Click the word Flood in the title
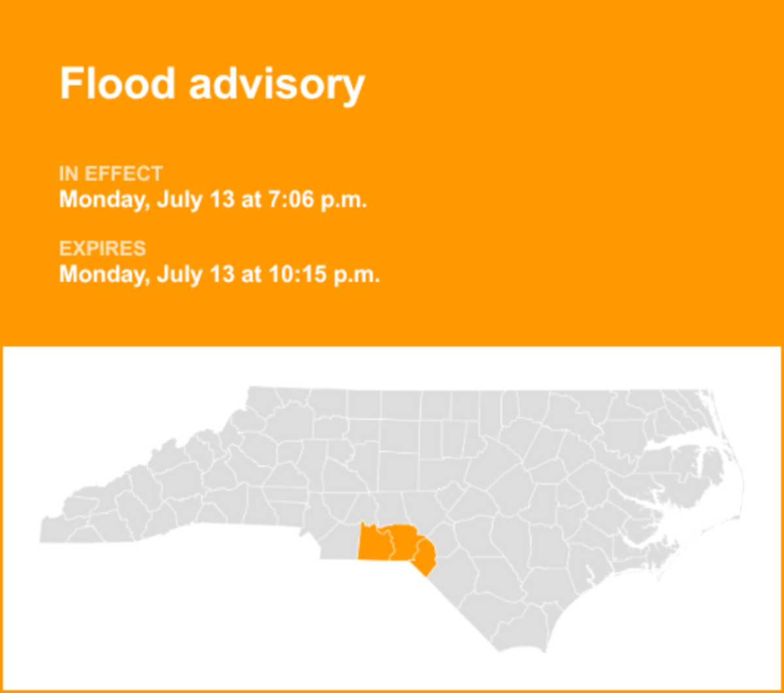784x693 pixels. [x=118, y=84]
